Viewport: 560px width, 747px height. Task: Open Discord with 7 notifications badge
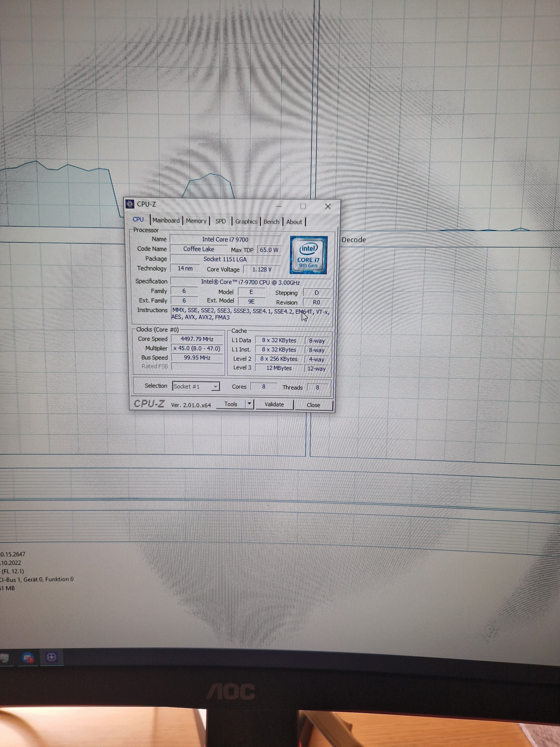tap(28, 658)
